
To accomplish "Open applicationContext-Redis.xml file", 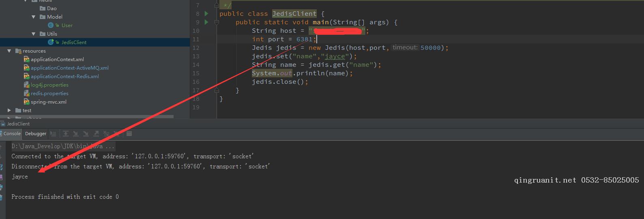I will [65, 76].
